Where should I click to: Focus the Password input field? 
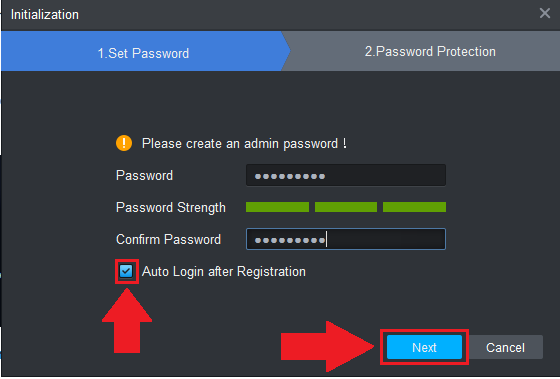[x=346, y=175]
